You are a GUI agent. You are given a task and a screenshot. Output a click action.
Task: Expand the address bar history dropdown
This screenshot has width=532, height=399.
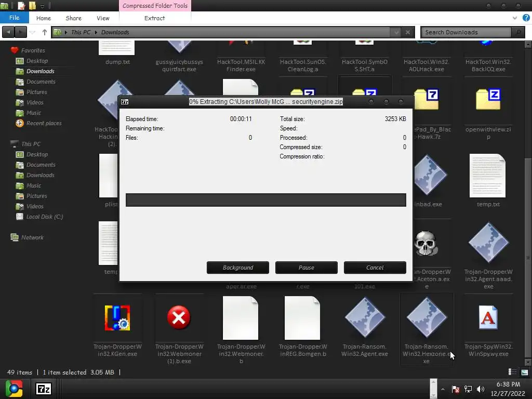(x=395, y=32)
